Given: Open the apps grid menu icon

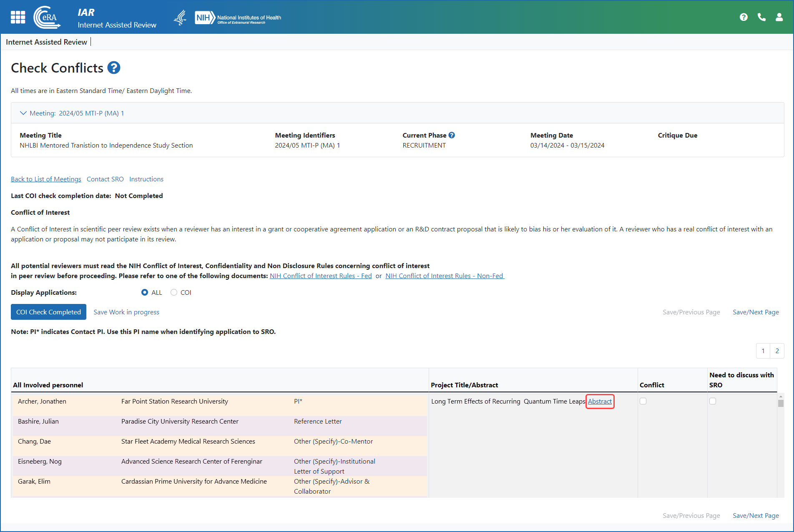Looking at the screenshot, I should coord(18,17).
